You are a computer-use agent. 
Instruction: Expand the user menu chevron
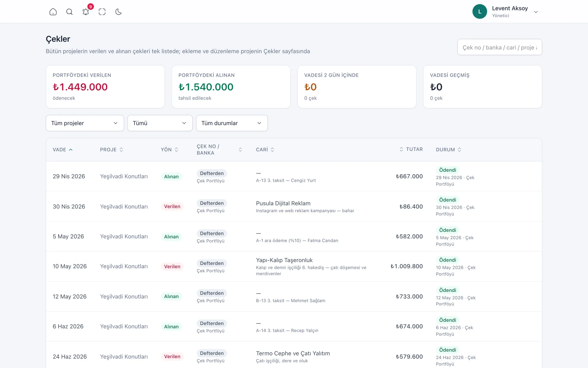point(536,12)
